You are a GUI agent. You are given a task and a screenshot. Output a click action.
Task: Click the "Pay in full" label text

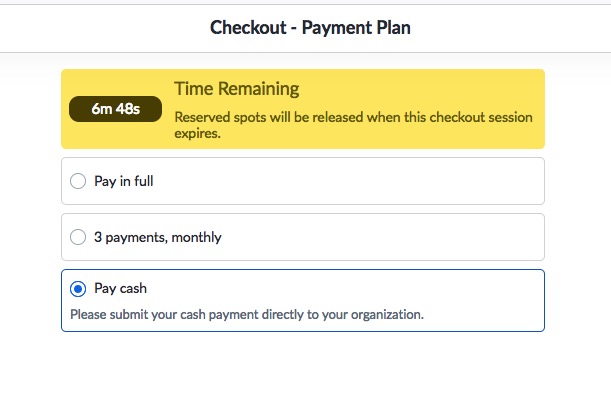click(124, 181)
